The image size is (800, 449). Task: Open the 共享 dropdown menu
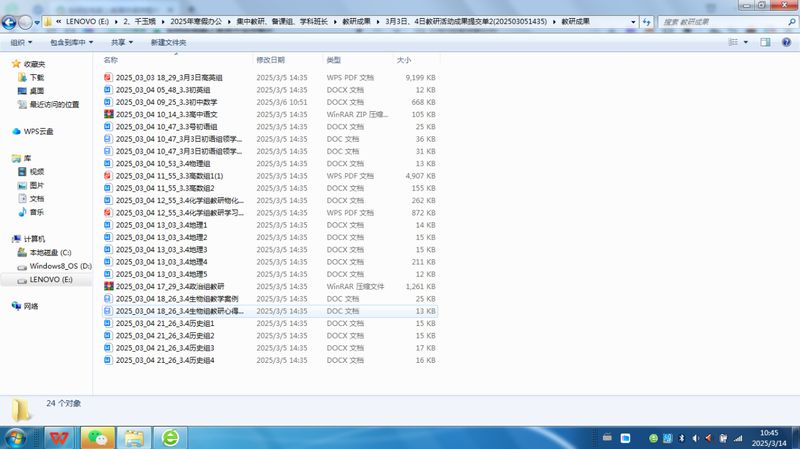click(x=122, y=42)
